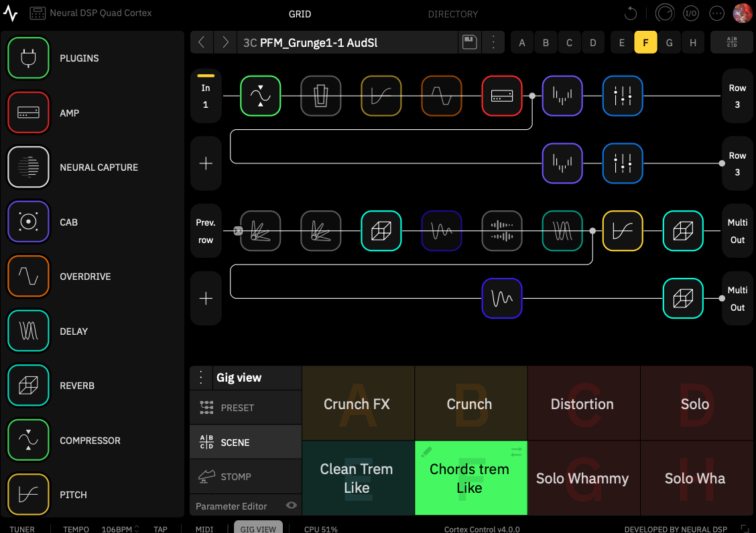
Task: Select the orange overdrive block in row 1
Action: (442, 96)
